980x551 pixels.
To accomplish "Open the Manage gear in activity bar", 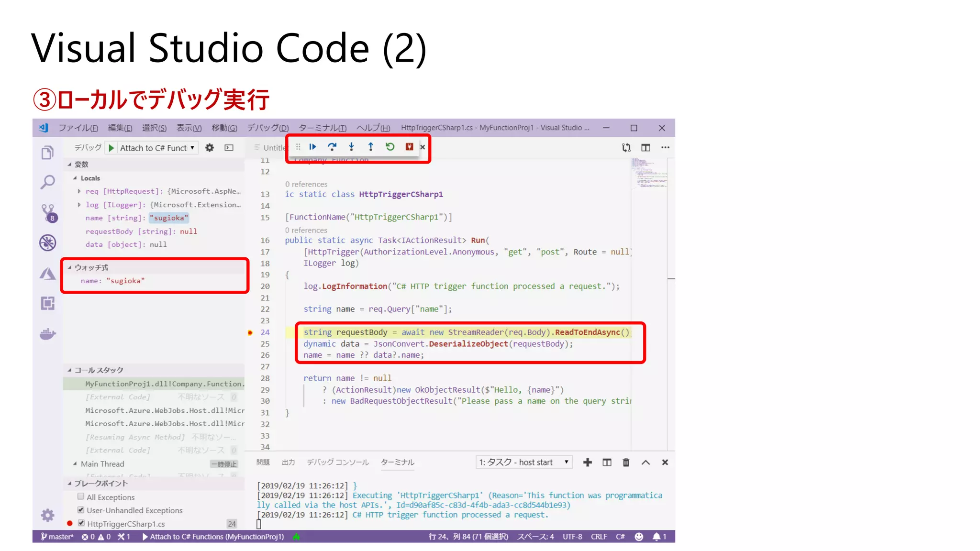I will tap(47, 515).
